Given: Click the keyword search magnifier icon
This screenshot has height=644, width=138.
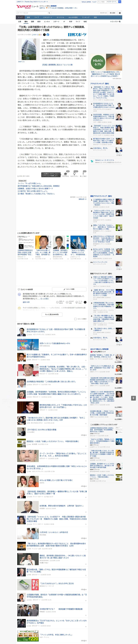Looking at the screenshot, I should coord(49,13).
